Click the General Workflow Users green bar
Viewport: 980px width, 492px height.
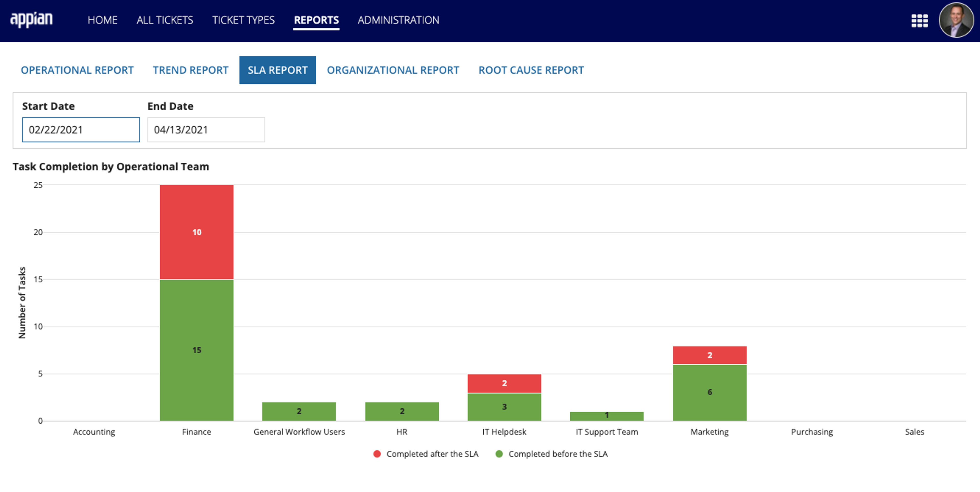(x=299, y=411)
